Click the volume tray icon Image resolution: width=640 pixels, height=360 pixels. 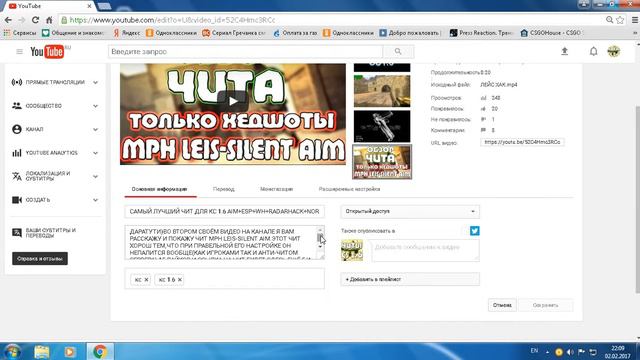click(x=570, y=352)
